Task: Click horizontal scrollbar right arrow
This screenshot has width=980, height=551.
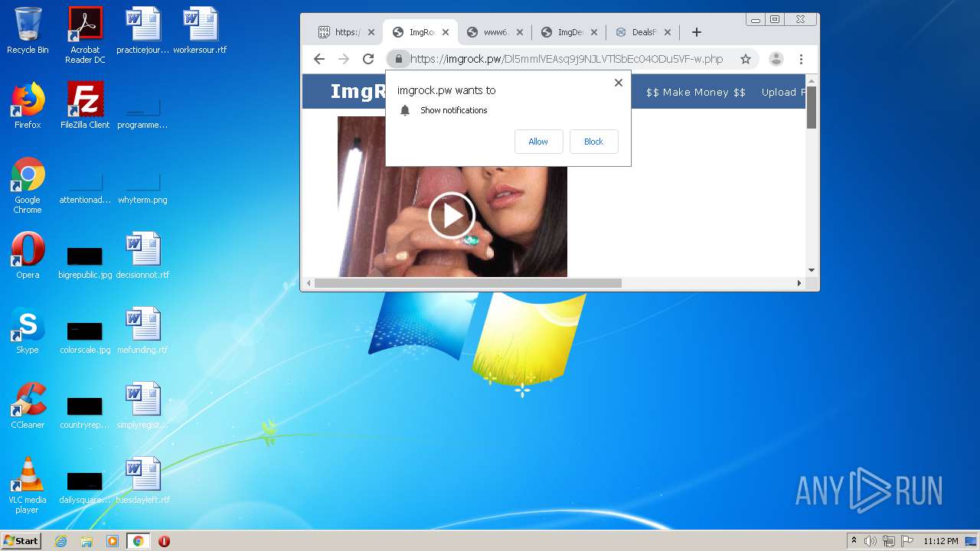Action: coord(799,283)
